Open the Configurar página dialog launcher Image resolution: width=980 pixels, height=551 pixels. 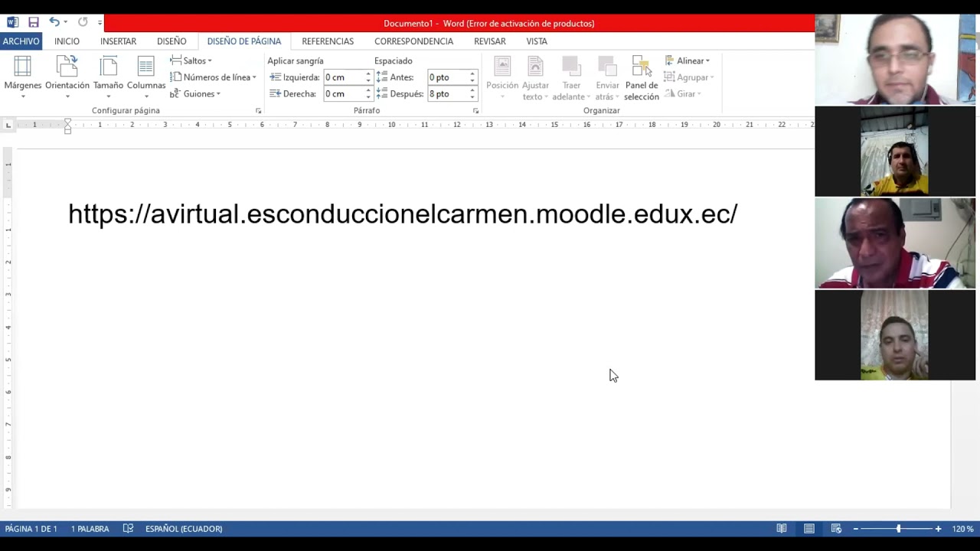(258, 111)
